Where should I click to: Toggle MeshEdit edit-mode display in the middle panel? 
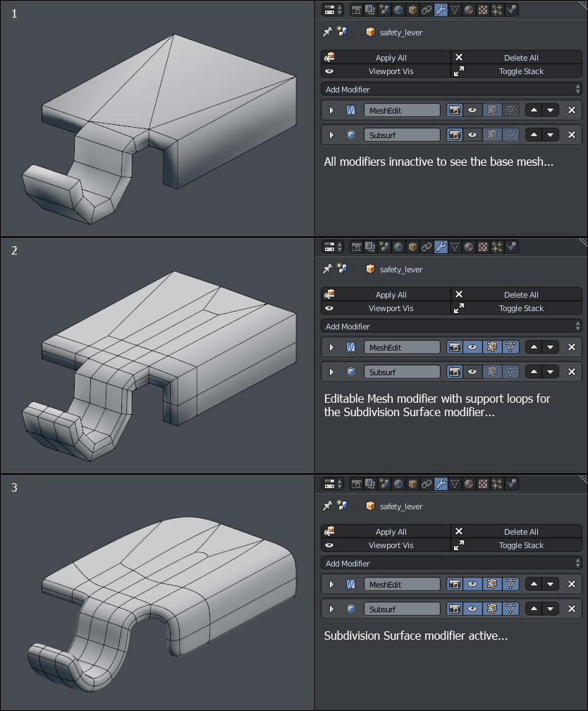(x=491, y=347)
